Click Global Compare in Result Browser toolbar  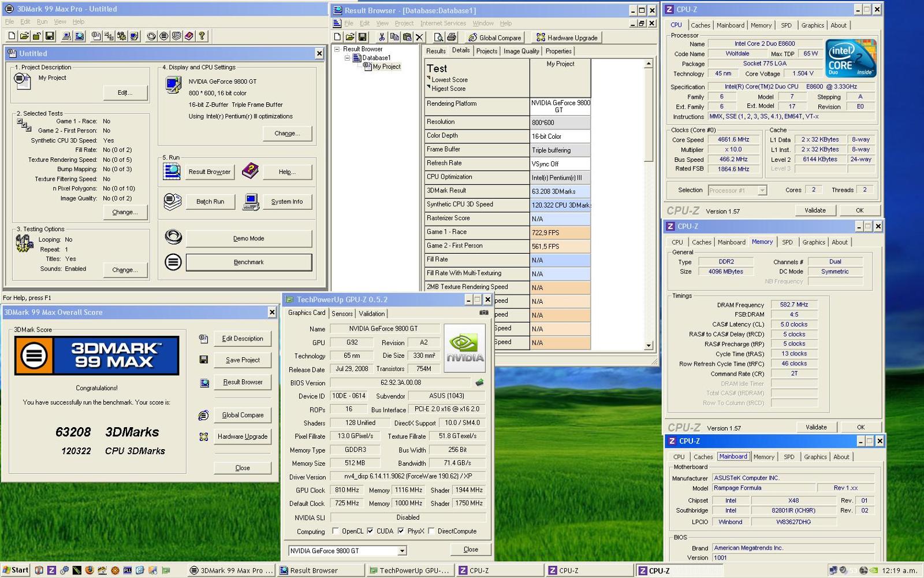tap(495, 38)
